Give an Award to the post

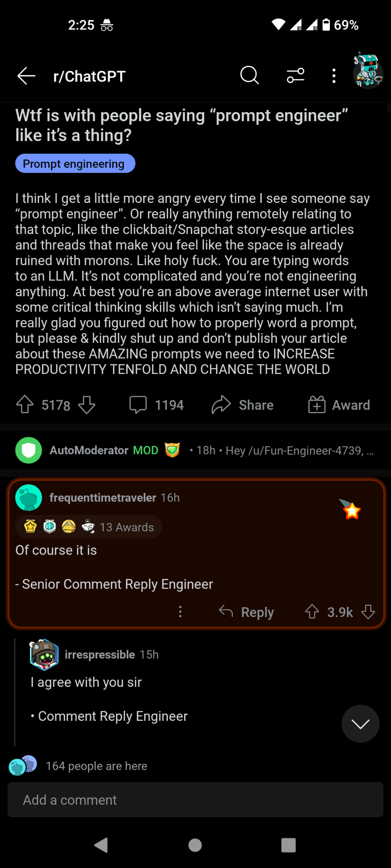coord(339,405)
